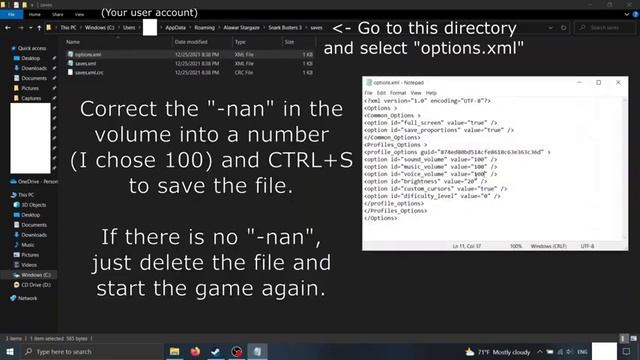Viewport: 640px width, 360px height.
Task: Open the Windows Start menu
Action: (x=10, y=351)
